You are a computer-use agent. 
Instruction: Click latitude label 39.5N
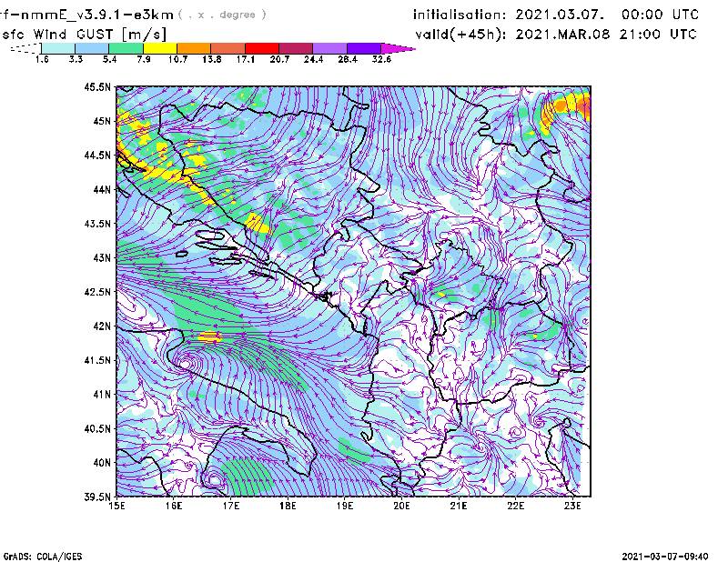coord(97,497)
